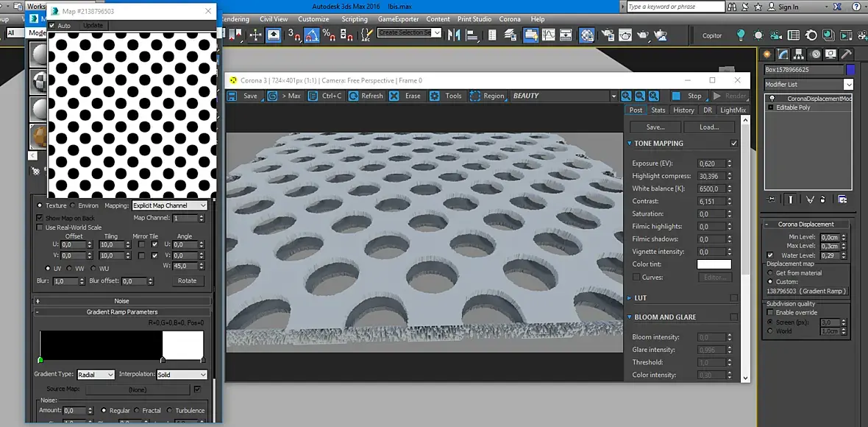
Task: Open the Gradient Type dropdown
Action: coord(96,375)
